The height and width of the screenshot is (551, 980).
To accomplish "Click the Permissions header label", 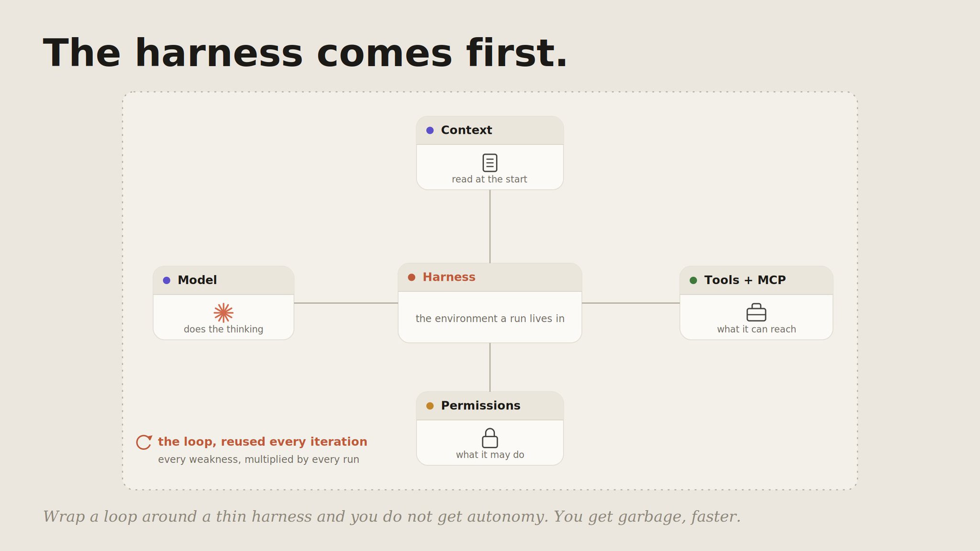I will click(x=480, y=406).
